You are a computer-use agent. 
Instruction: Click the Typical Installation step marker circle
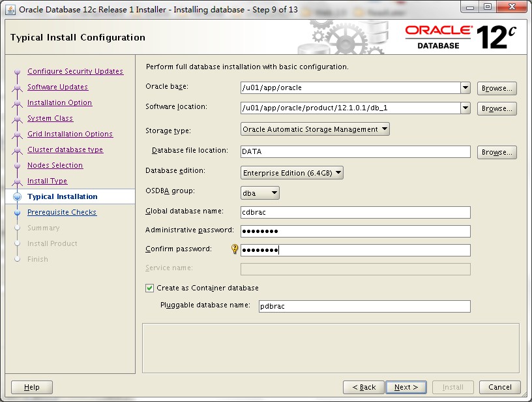(17, 196)
